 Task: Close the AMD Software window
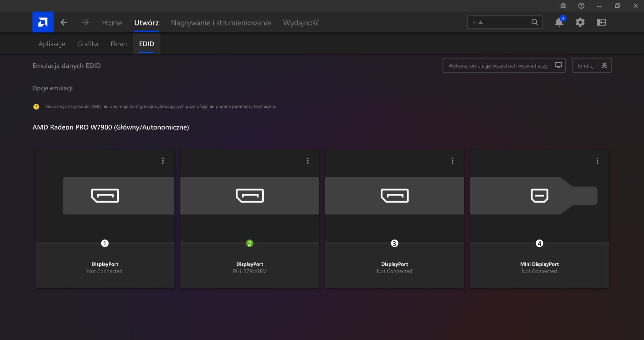tap(636, 6)
